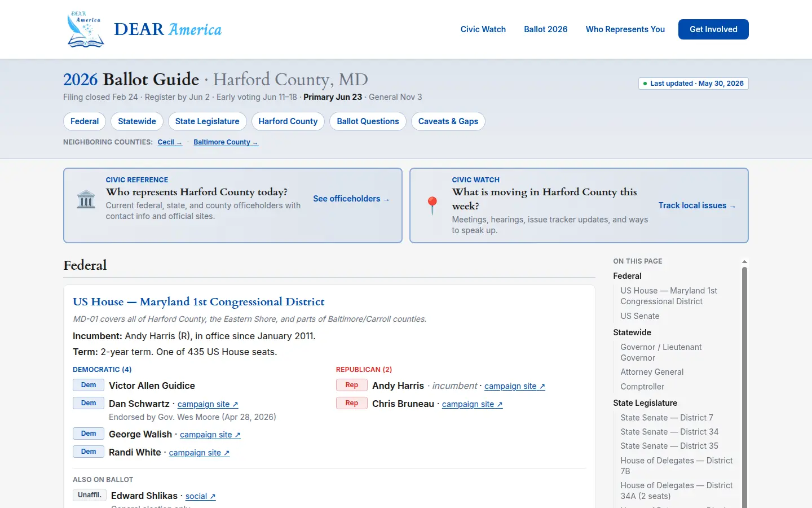Jump to US House Maryland 1st in sidebar
812x508 pixels.
coord(669,296)
